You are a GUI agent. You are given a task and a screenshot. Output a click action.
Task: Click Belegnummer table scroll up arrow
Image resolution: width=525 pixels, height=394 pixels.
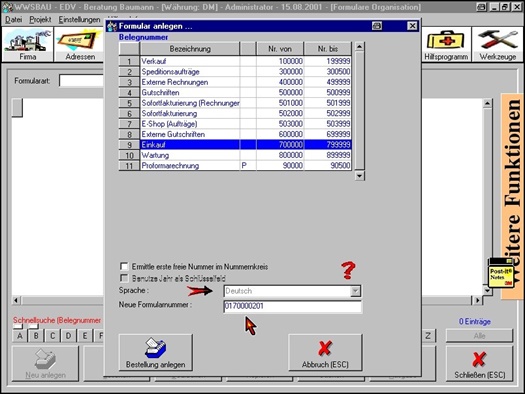(359, 47)
